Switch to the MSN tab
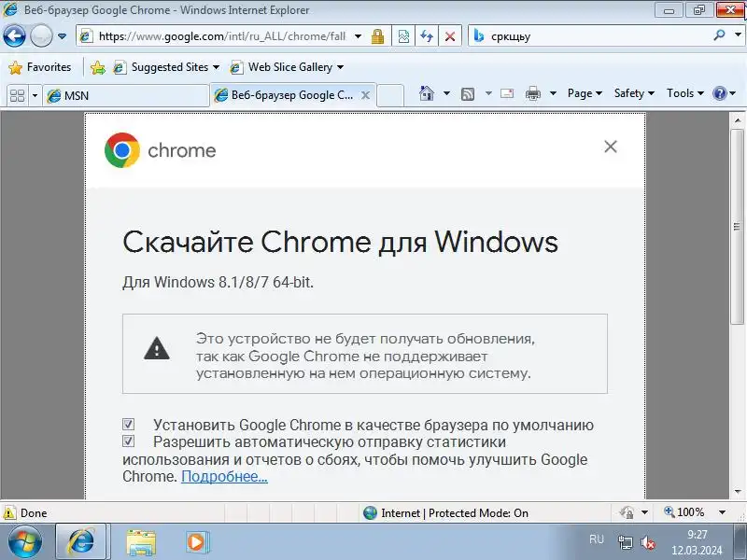Image resolution: width=747 pixels, height=560 pixels. 126,96
